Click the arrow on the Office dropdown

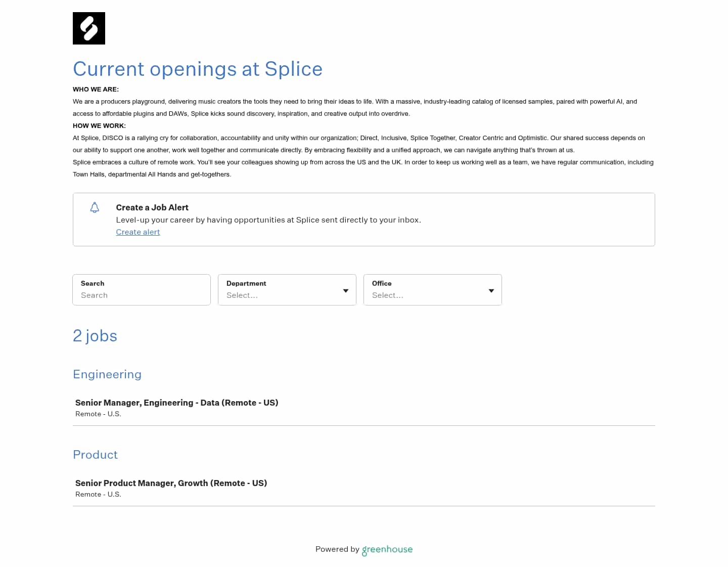491,291
